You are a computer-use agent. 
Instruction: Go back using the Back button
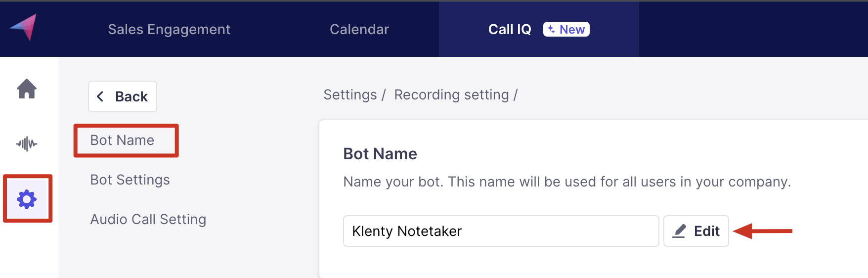[x=123, y=96]
